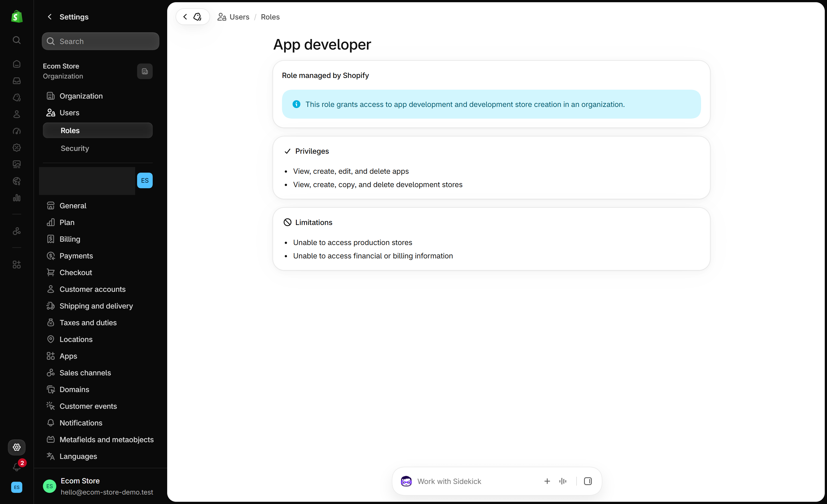The height and width of the screenshot is (504, 827).
Task: Select Security in settings menu
Action: (98, 148)
